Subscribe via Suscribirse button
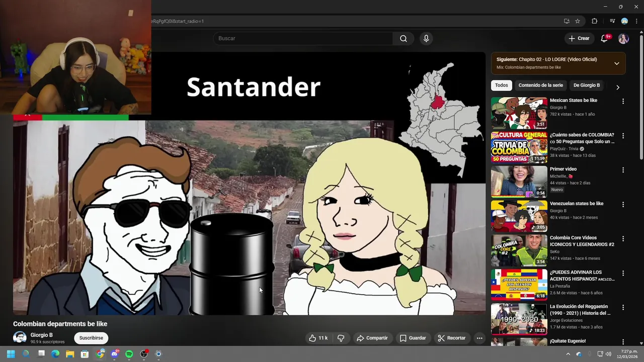644x362 pixels. (91, 338)
